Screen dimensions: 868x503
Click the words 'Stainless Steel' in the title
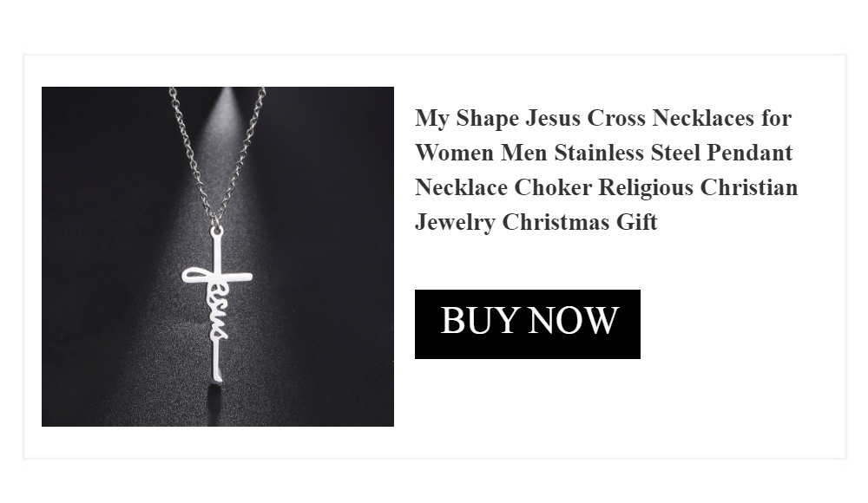coord(628,153)
